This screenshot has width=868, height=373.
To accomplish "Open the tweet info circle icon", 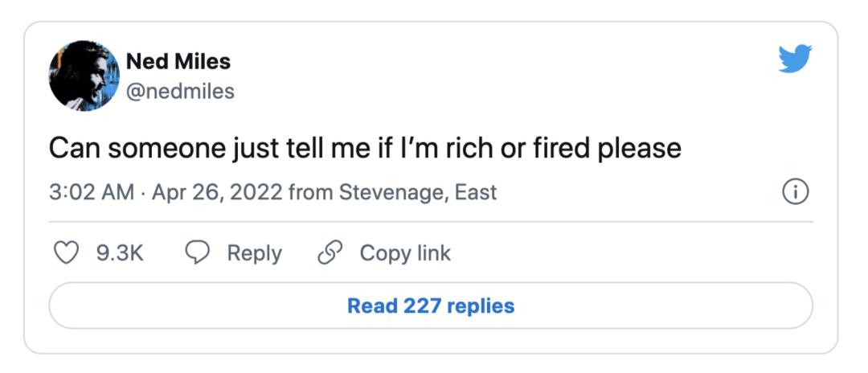I will click(795, 192).
